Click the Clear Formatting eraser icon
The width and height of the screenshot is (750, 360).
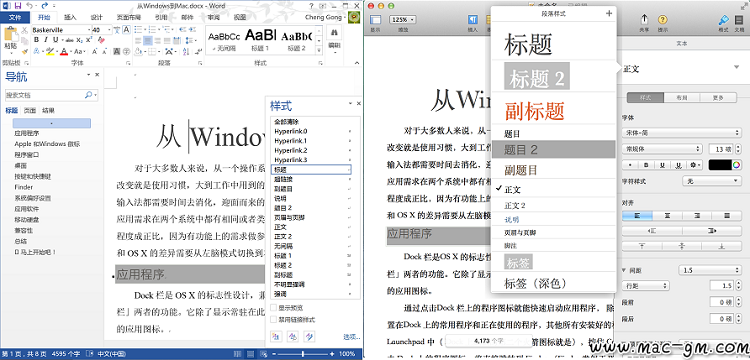pyautogui.click(x=101, y=40)
